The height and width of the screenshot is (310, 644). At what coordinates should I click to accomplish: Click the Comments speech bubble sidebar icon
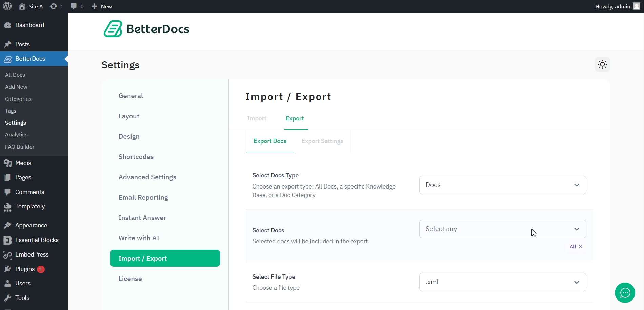point(8,192)
